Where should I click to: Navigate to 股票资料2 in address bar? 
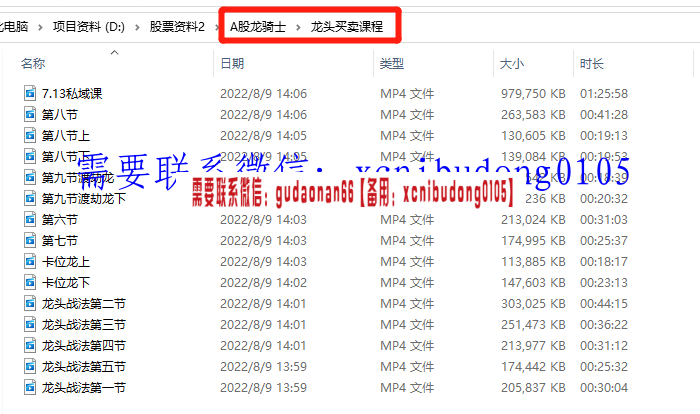click(x=177, y=27)
